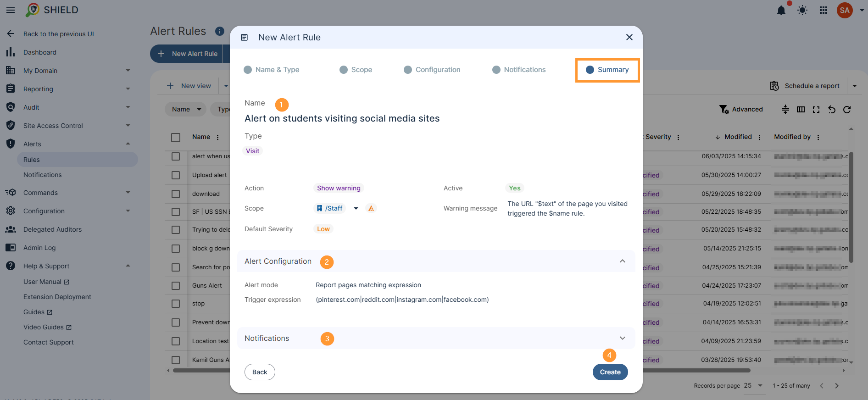Click the Create button

610,372
